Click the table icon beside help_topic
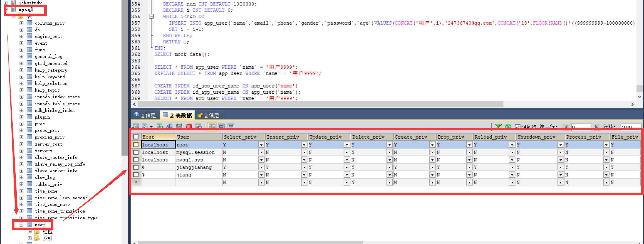The image size is (644, 244). 30,90
